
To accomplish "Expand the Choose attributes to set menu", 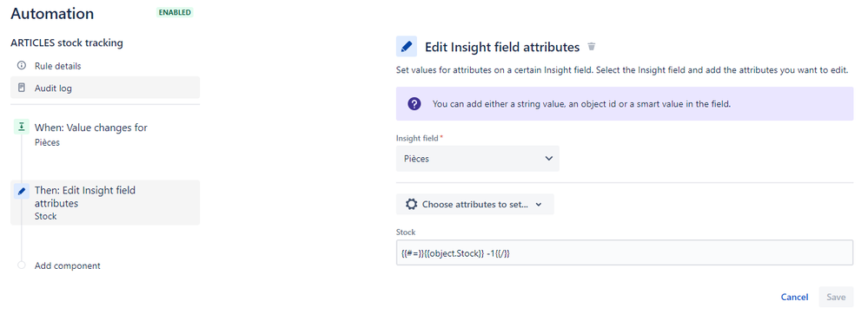I will 475,205.
